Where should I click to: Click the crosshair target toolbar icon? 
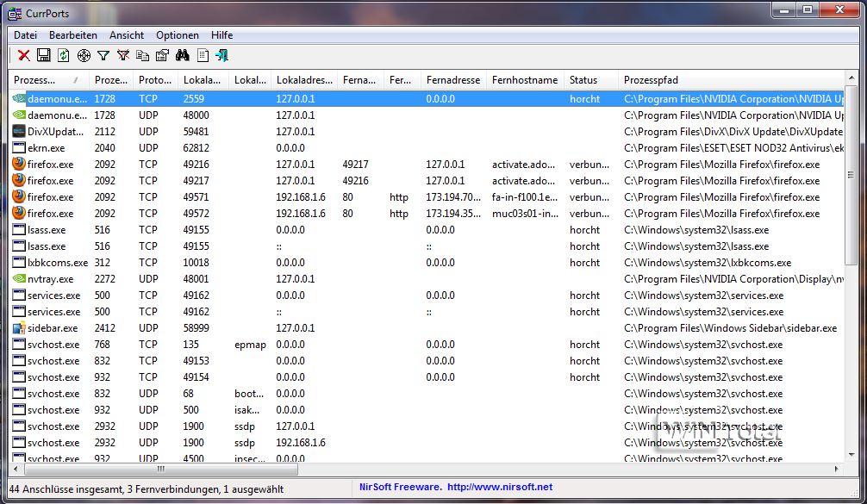pyautogui.click(x=84, y=56)
